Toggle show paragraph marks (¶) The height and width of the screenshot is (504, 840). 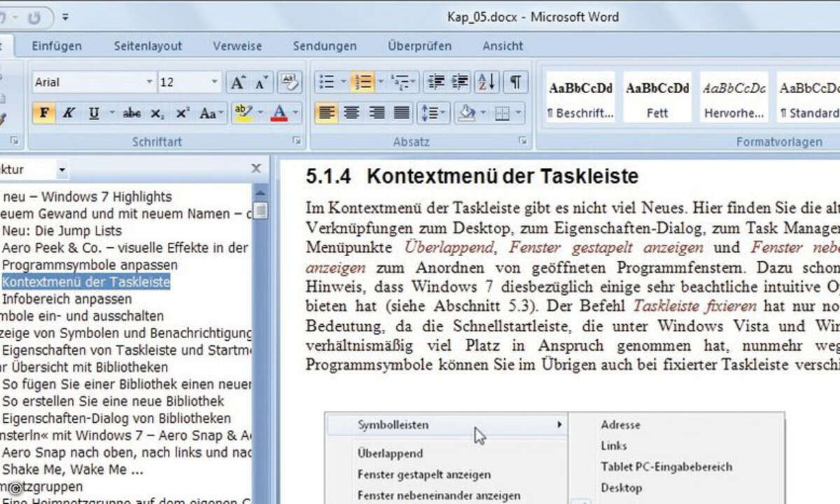click(514, 82)
